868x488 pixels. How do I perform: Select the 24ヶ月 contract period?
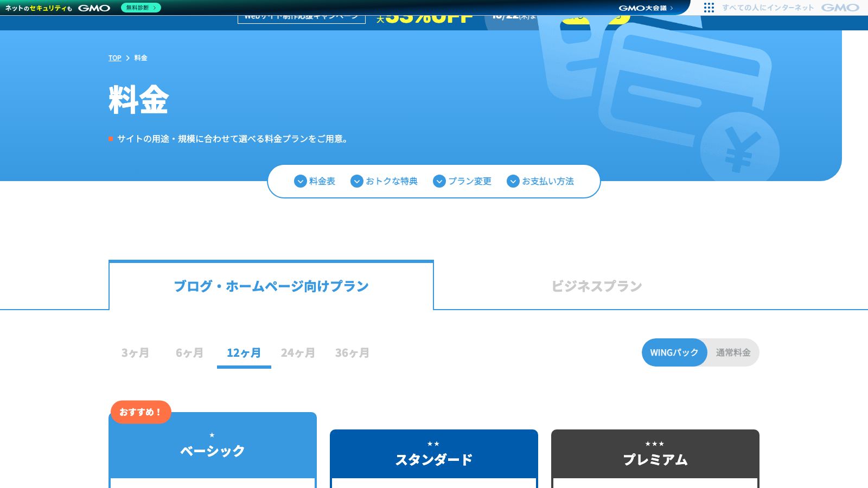[x=298, y=353]
